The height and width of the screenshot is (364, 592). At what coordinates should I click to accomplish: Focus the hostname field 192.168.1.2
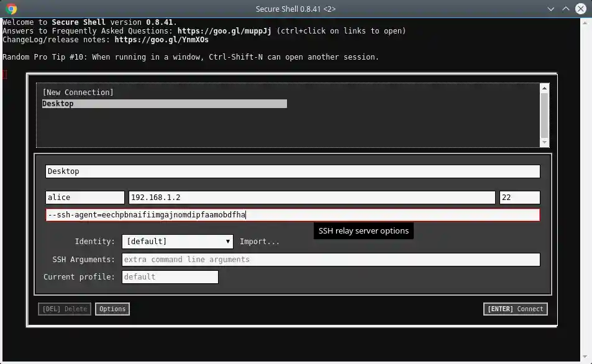click(x=312, y=197)
